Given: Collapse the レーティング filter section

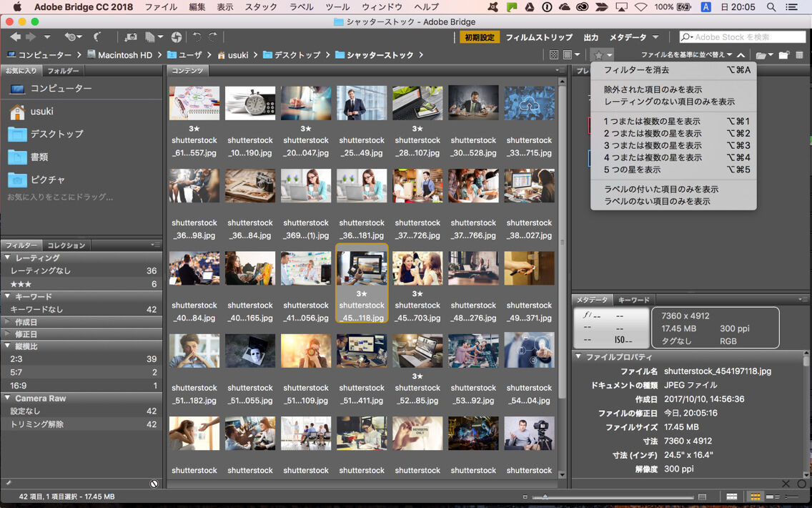Looking at the screenshot, I should click(x=8, y=258).
